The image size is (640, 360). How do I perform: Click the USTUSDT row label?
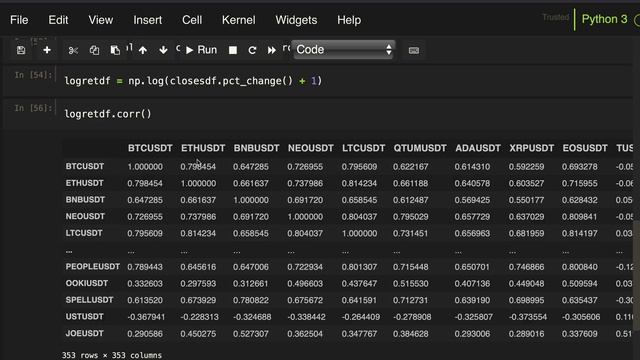click(84, 317)
